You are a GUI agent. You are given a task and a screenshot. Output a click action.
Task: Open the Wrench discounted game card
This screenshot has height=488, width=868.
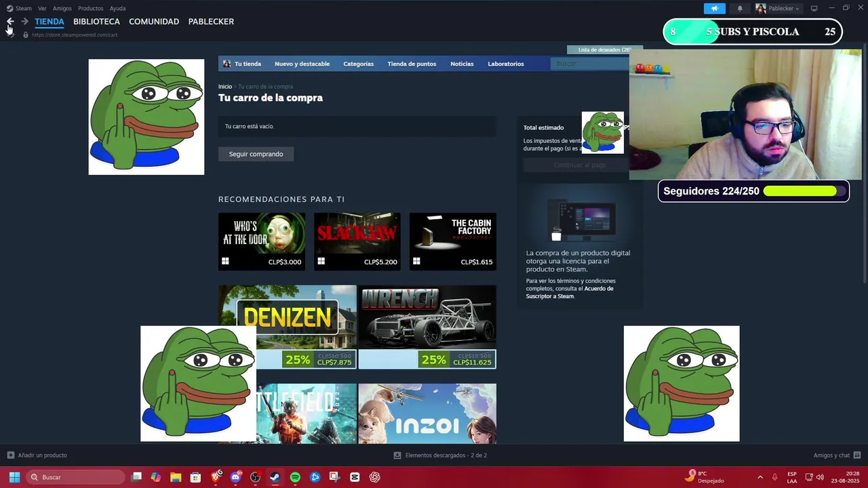tap(427, 327)
